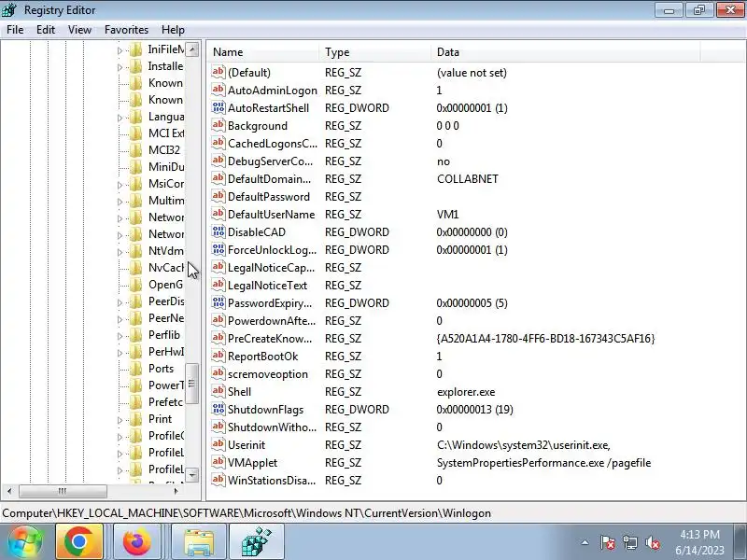Click the explorer.exe data cell

tap(466, 391)
